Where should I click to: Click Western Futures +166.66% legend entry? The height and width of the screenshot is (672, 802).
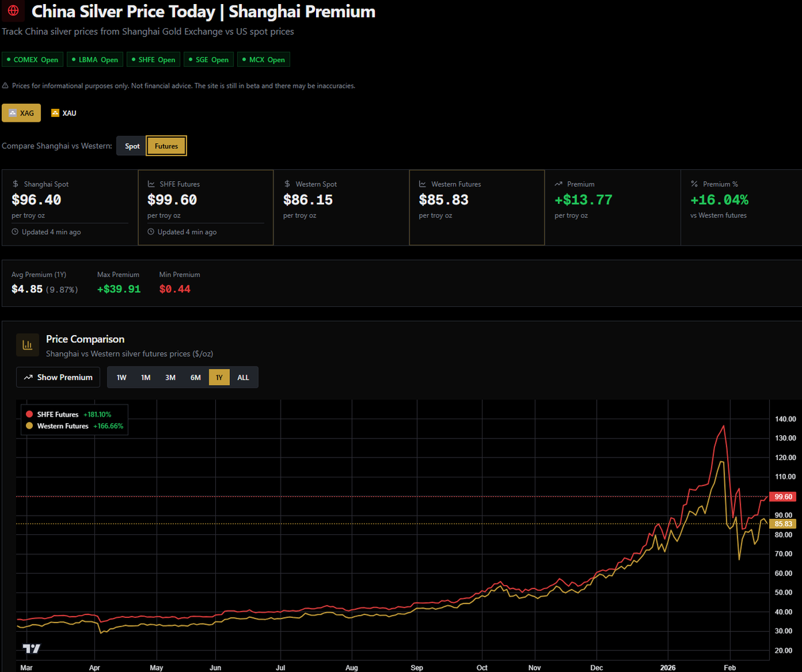(74, 426)
